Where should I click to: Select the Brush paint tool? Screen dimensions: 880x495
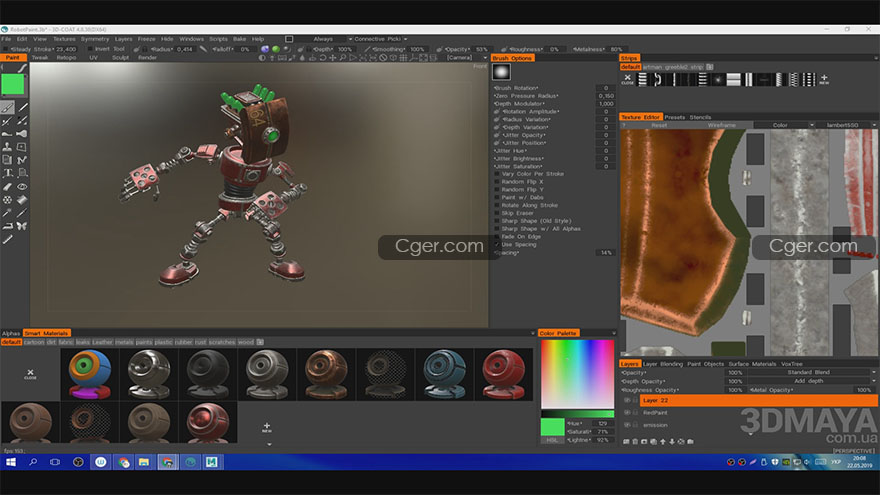tap(7, 107)
